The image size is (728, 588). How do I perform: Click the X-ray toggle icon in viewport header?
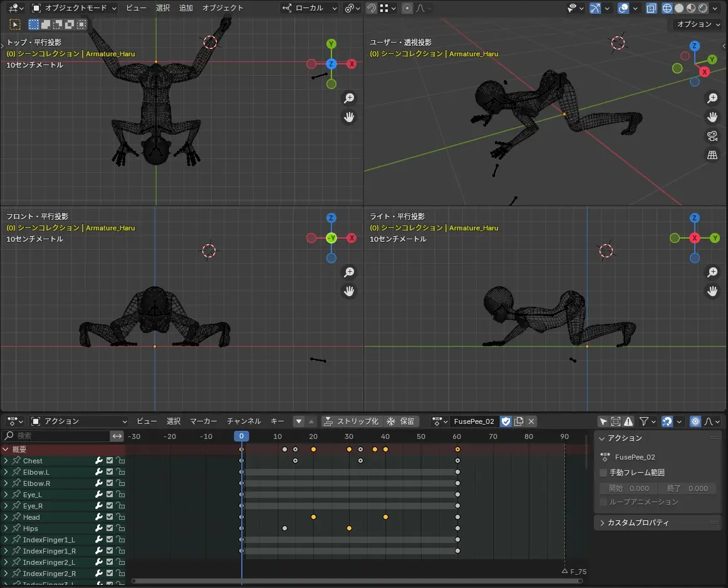pos(652,8)
